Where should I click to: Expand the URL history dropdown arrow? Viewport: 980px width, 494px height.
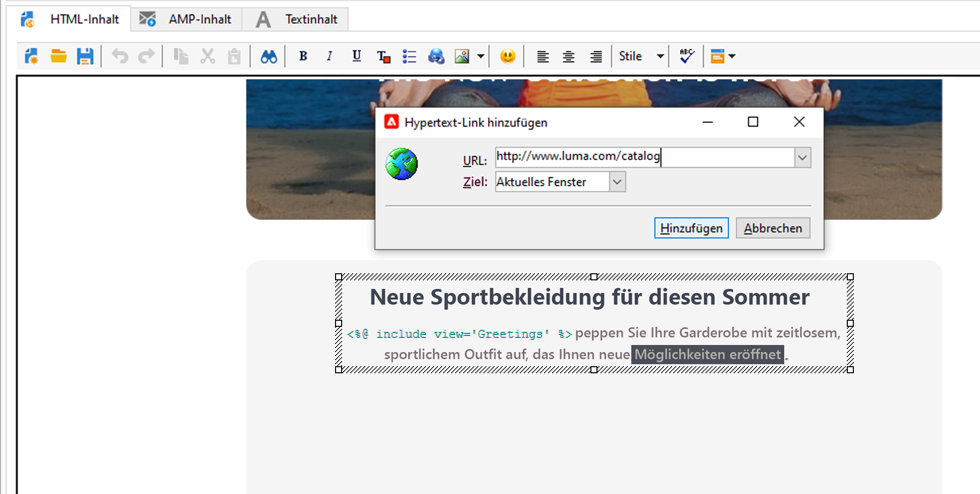click(x=803, y=158)
